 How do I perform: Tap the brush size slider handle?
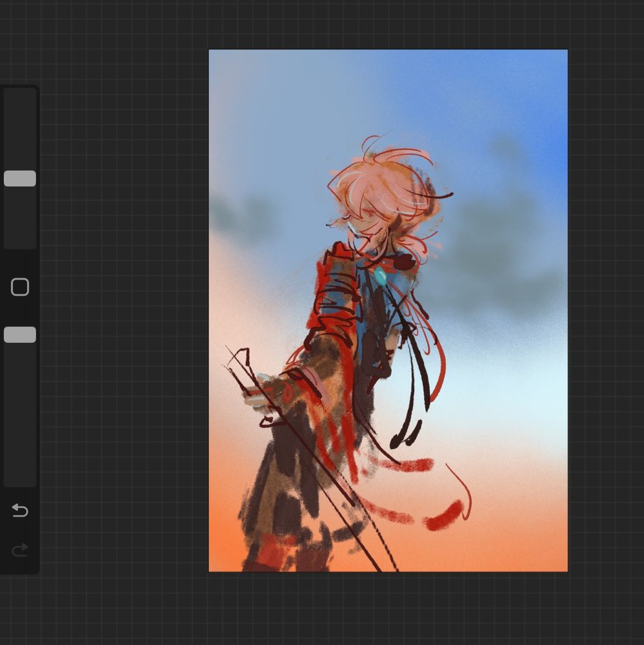pos(20,179)
